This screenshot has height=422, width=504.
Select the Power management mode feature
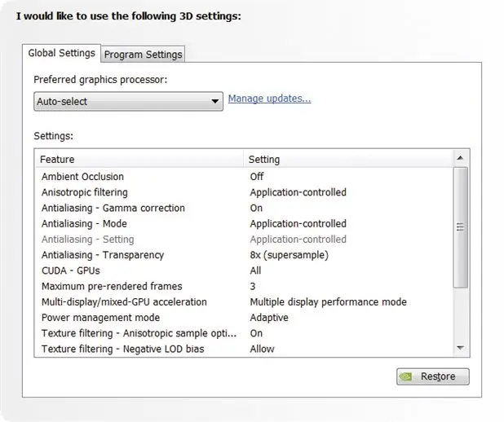pos(100,318)
